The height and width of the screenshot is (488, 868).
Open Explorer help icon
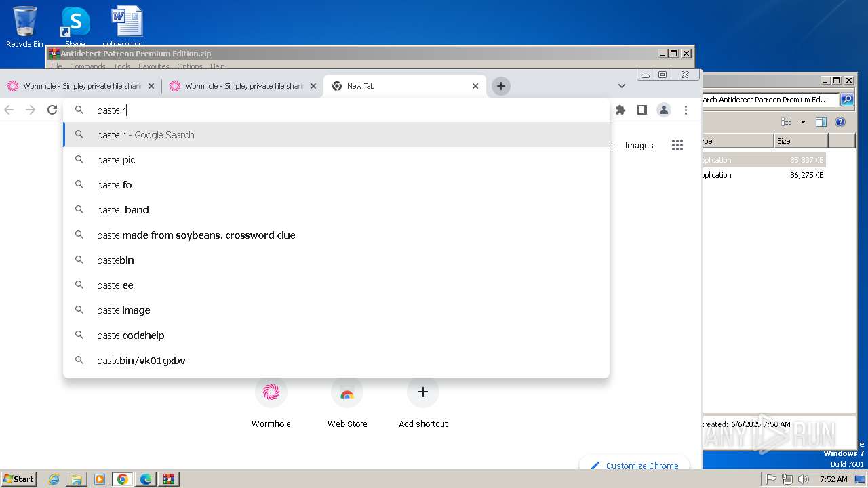[840, 122]
